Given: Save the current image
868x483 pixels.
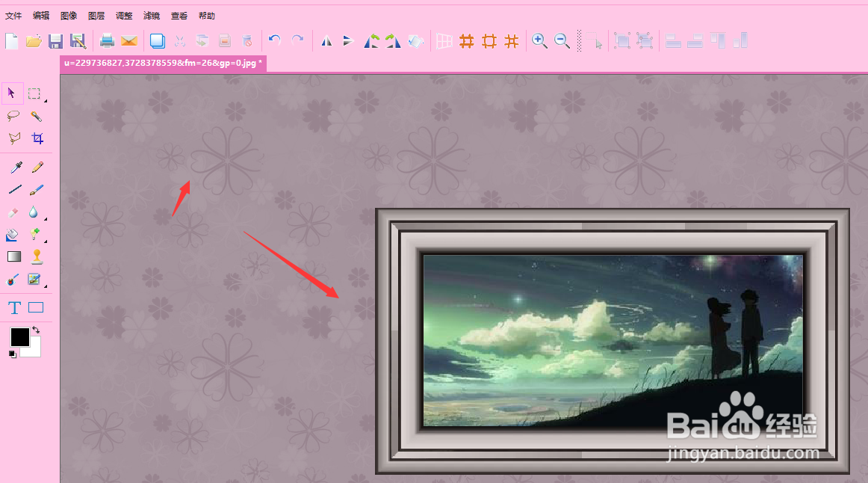Looking at the screenshot, I should tap(55, 41).
